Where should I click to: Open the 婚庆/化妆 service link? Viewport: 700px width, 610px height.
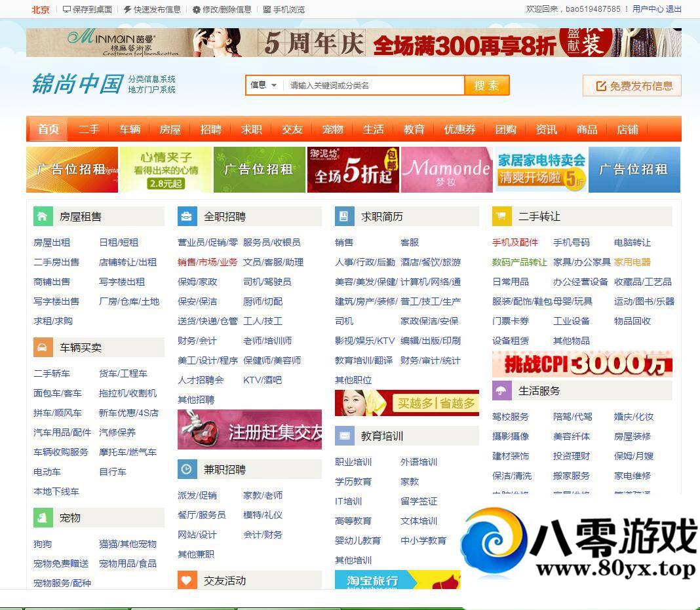point(634,417)
